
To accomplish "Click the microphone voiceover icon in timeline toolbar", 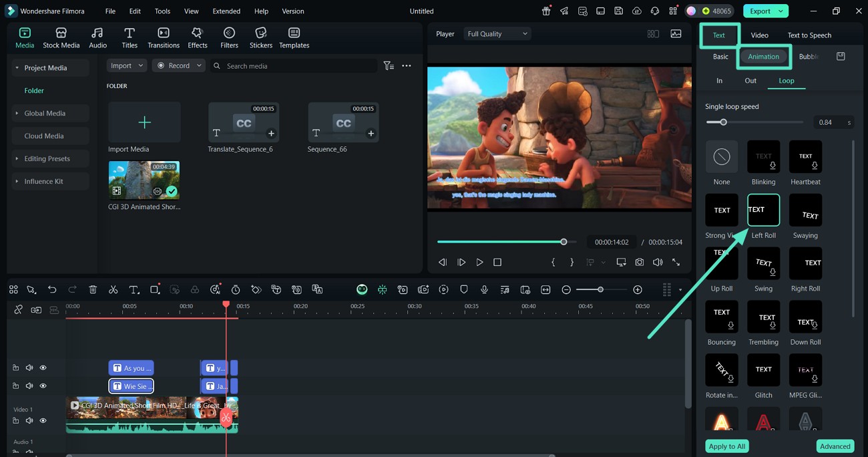I will [484, 289].
